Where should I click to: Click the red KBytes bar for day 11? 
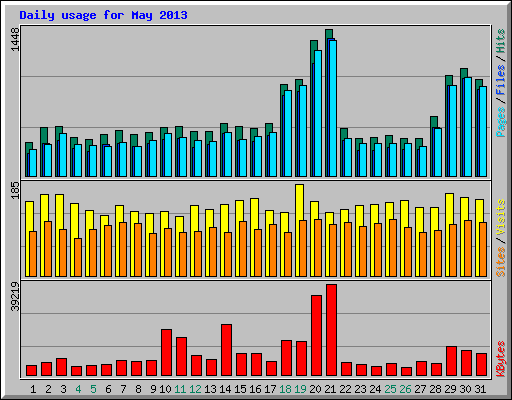tap(181, 357)
